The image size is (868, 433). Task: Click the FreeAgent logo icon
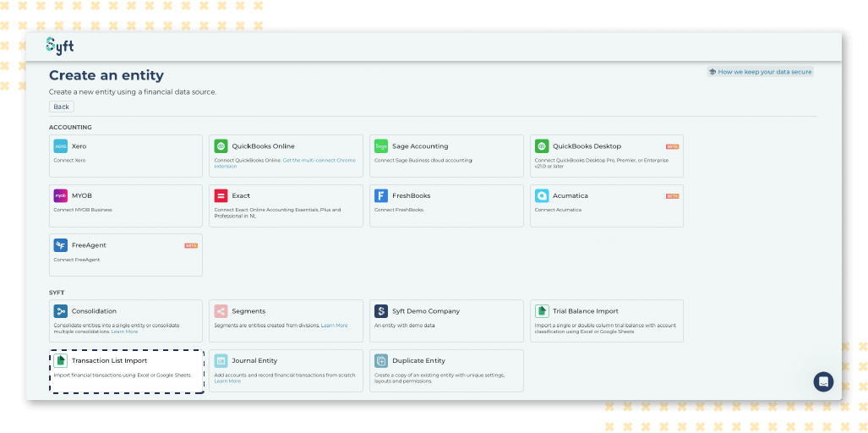60,245
